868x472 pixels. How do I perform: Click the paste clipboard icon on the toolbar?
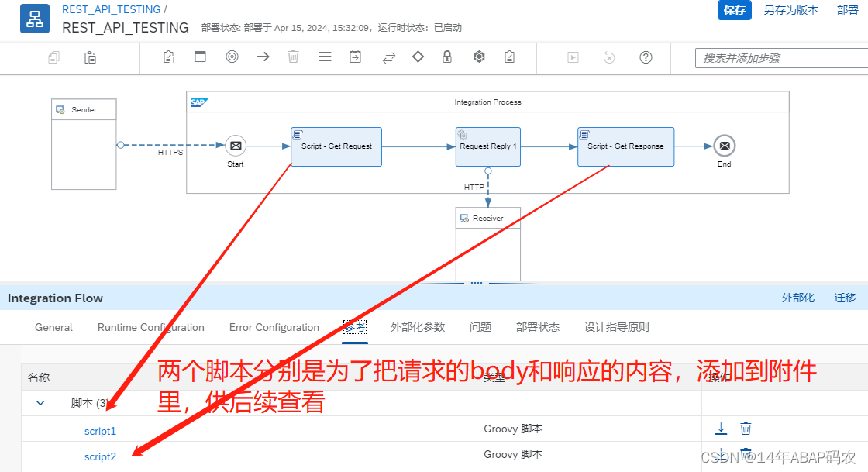click(x=90, y=57)
